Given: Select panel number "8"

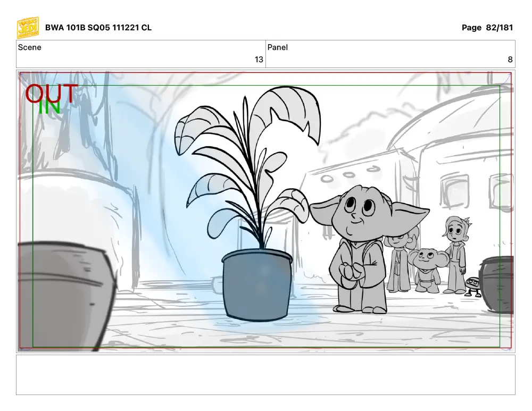Looking at the screenshot, I should click(x=510, y=60).
